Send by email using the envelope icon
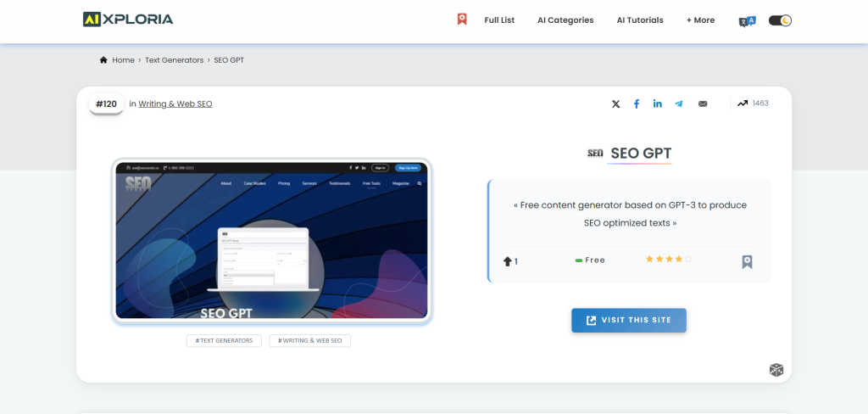Image resolution: width=868 pixels, height=414 pixels. (703, 103)
